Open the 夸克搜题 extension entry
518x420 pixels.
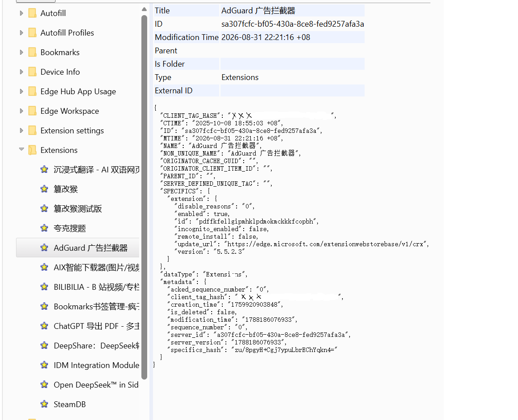(70, 228)
